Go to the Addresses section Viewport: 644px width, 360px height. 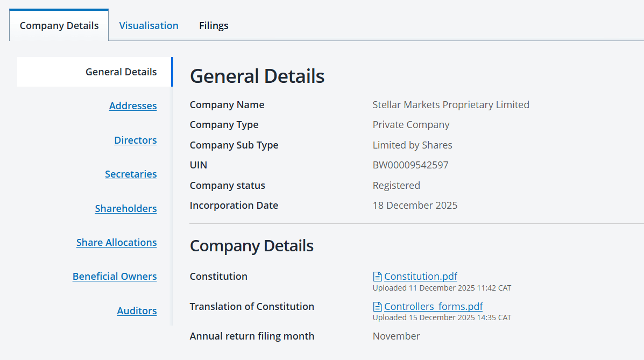(x=133, y=105)
